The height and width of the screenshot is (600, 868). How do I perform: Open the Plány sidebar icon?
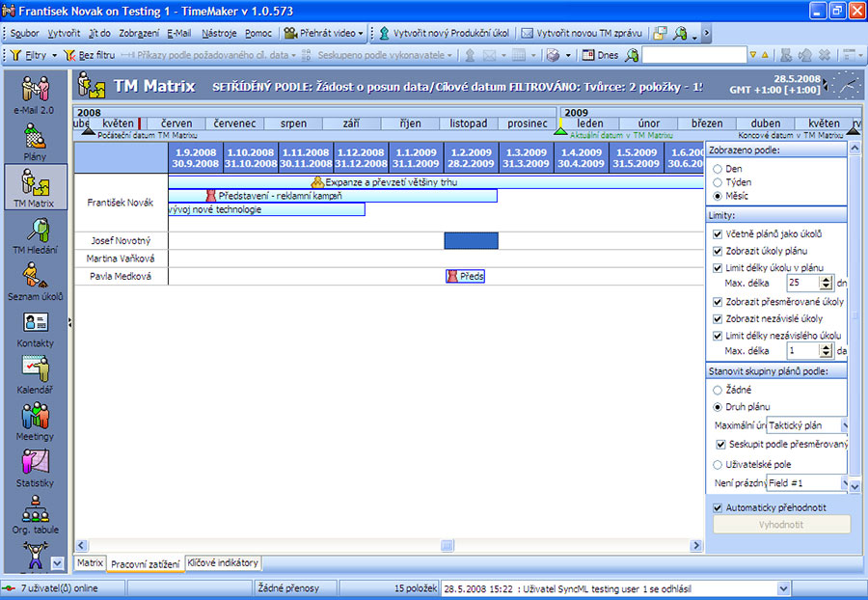(36, 140)
